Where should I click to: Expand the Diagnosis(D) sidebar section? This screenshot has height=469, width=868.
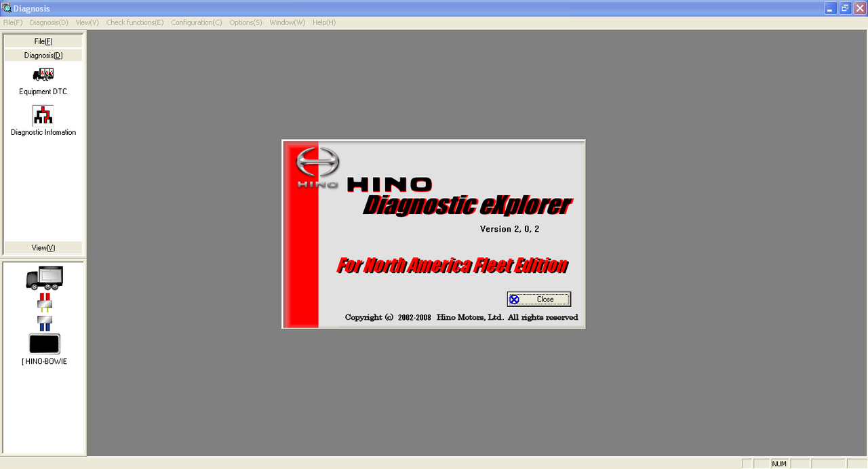point(43,56)
